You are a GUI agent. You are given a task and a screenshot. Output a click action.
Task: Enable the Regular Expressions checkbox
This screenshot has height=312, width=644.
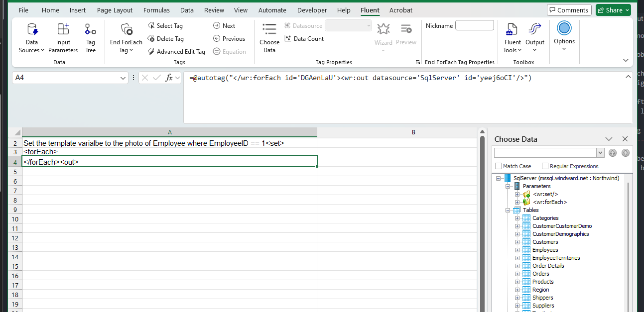pos(545,166)
